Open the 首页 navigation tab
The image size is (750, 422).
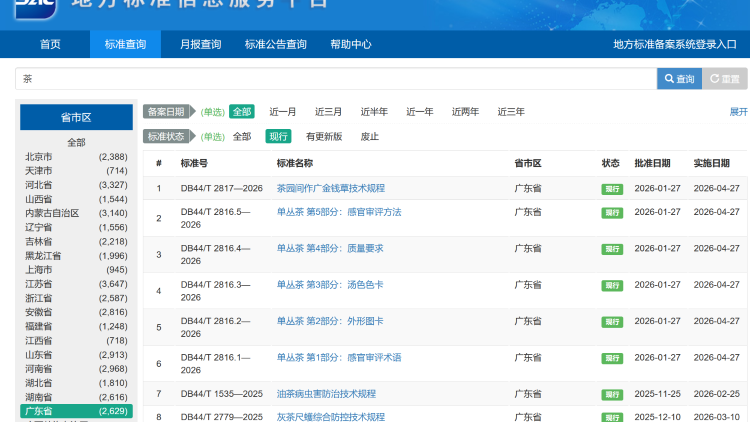click(x=50, y=44)
